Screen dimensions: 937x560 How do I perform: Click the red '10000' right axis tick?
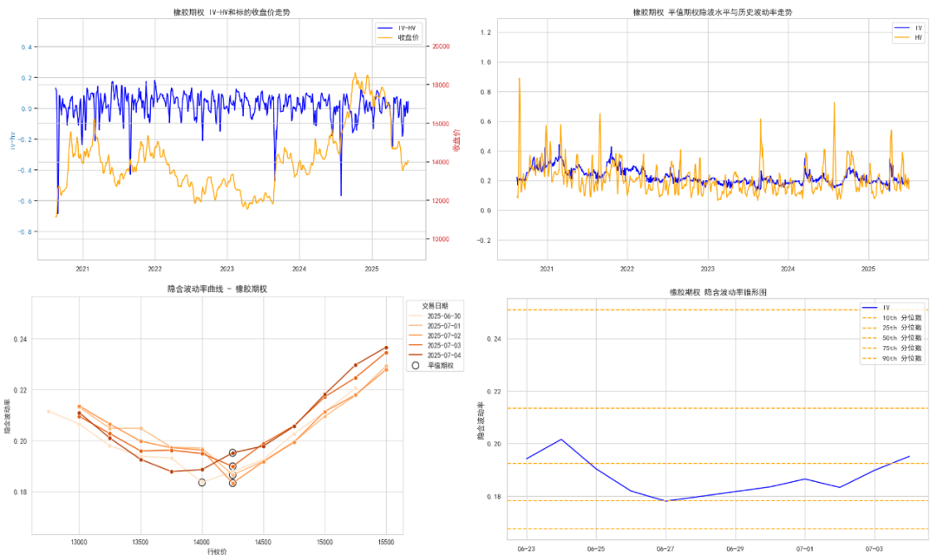[x=441, y=238]
